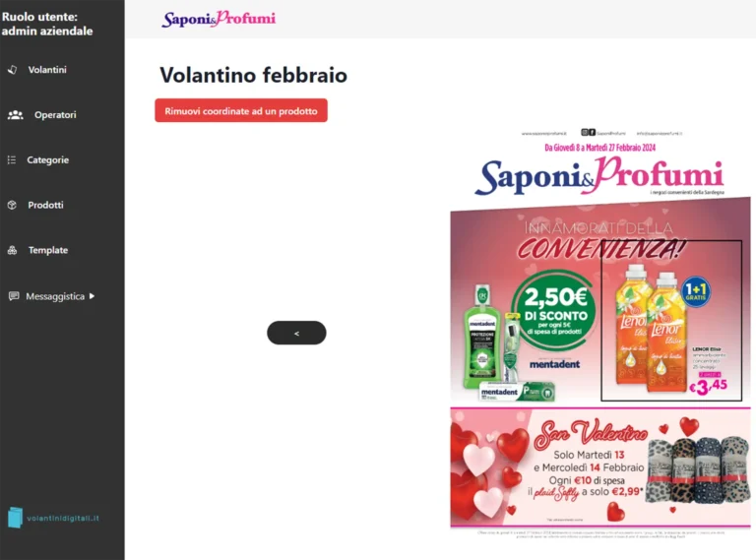Click the Template blocks icon
The width and height of the screenshot is (756, 560).
[13, 250]
